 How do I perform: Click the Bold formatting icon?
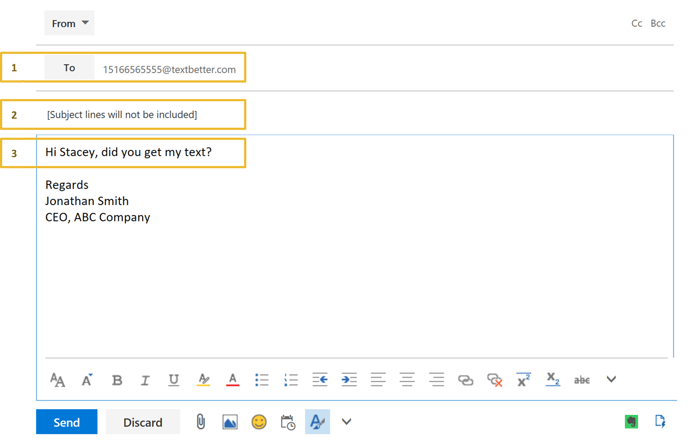pos(117,380)
